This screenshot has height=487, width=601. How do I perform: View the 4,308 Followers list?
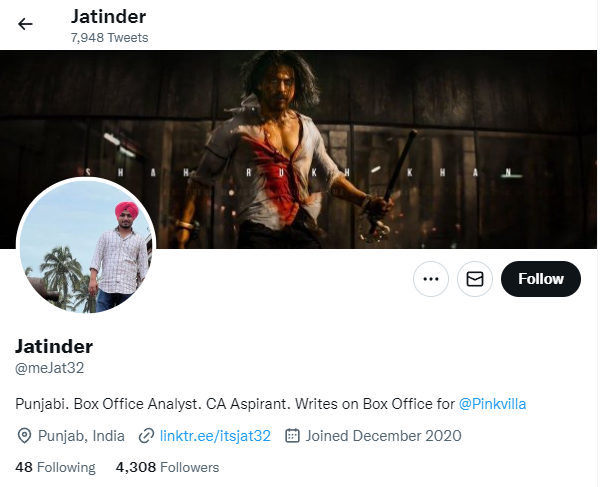[x=167, y=467]
